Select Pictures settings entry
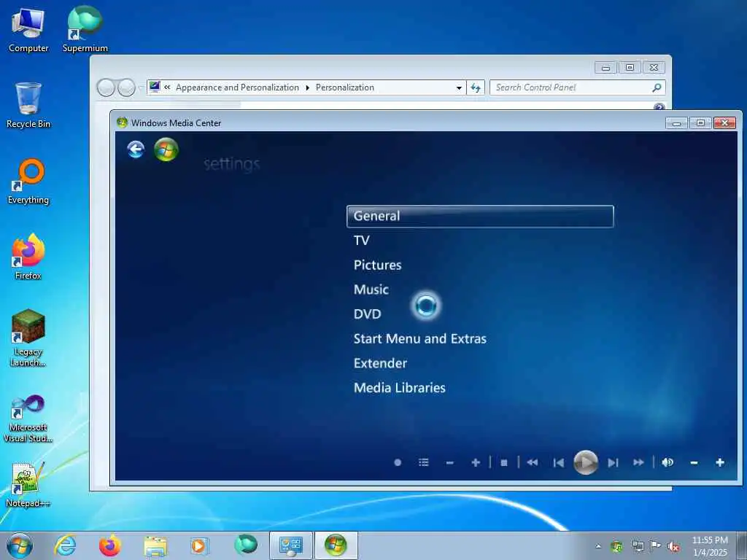 (x=377, y=265)
